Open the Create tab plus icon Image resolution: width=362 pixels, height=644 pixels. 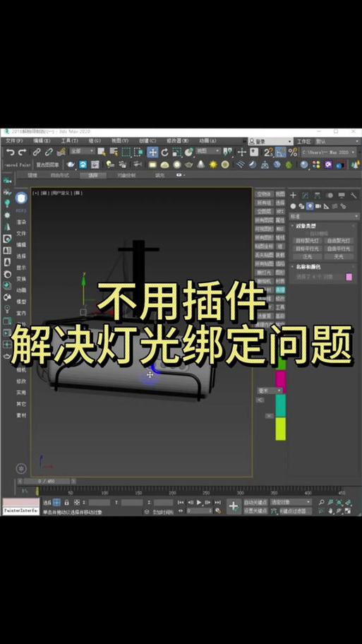[x=293, y=196]
